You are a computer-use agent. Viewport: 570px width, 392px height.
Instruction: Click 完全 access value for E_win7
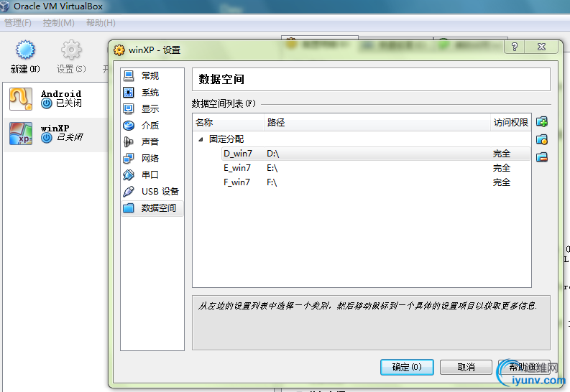[501, 168]
